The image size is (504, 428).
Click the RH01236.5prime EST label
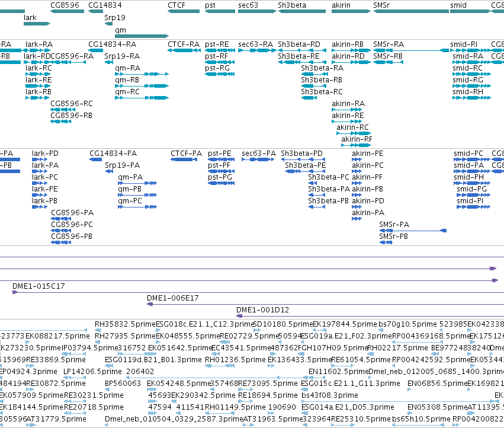click(x=236, y=359)
